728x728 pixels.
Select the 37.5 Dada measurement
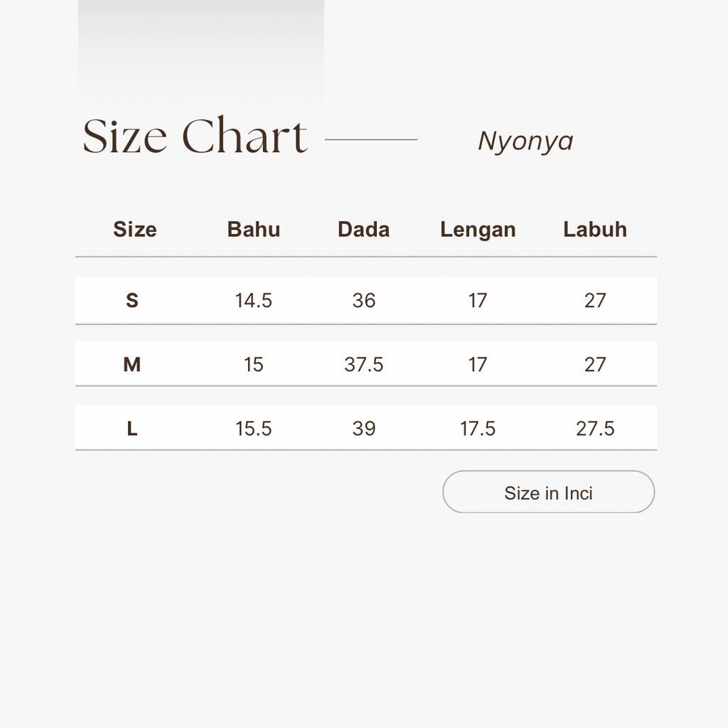[x=363, y=365]
